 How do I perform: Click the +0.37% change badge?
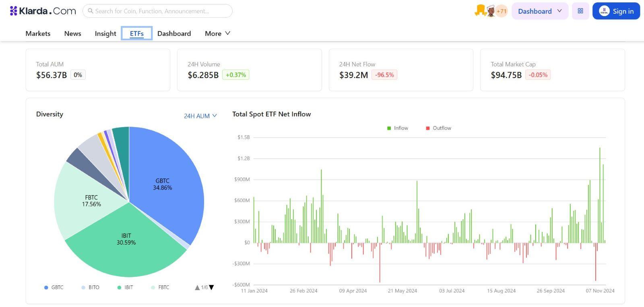(x=236, y=75)
